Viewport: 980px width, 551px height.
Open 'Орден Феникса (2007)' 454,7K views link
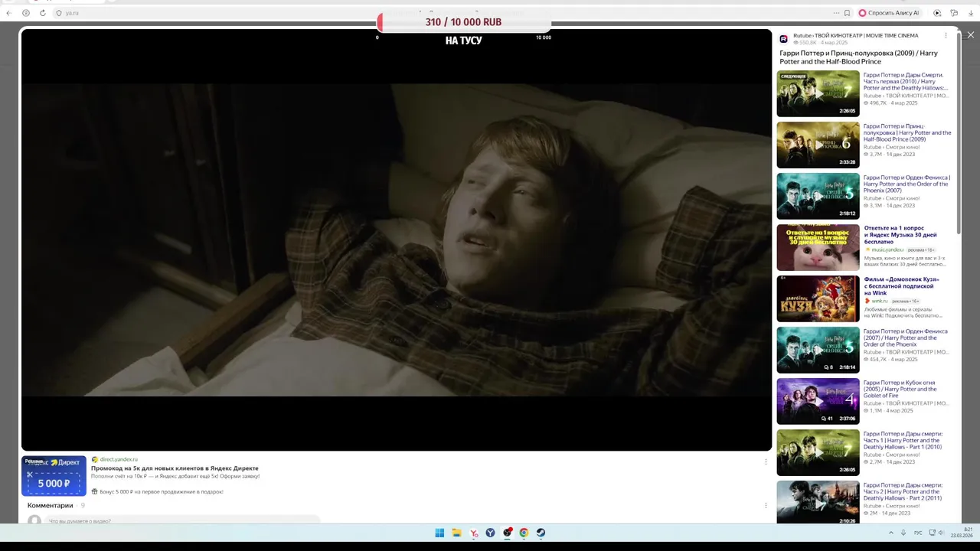click(x=906, y=337)
